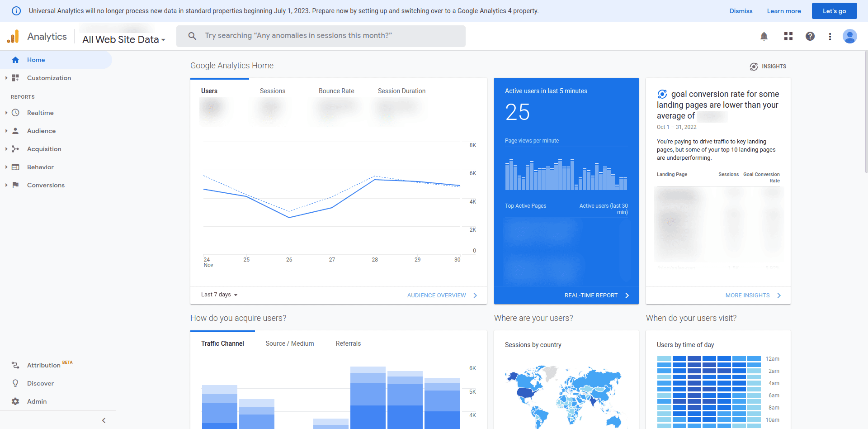868x429 pixels.
Task: Switch to Source / Medium tab
Action: click(290, 343)
